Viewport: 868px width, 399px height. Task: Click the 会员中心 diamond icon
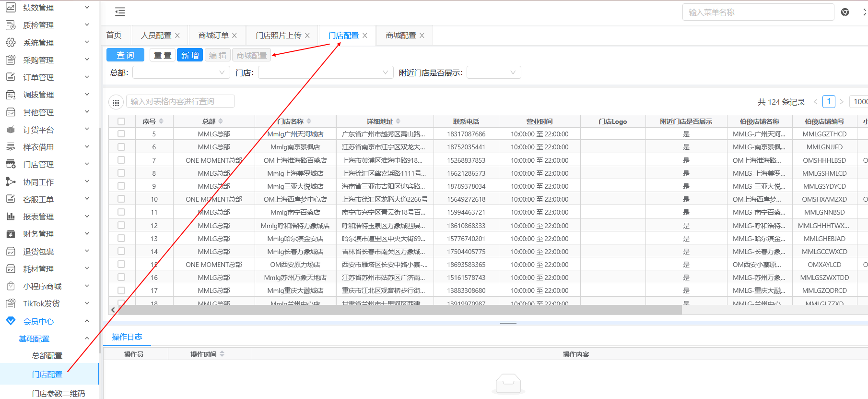(11, 321)
